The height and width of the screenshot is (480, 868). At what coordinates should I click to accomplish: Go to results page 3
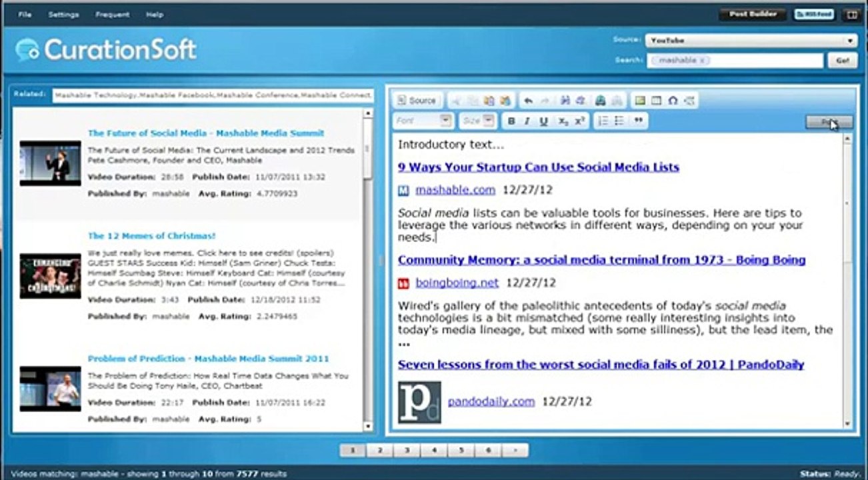click(407, 451)
